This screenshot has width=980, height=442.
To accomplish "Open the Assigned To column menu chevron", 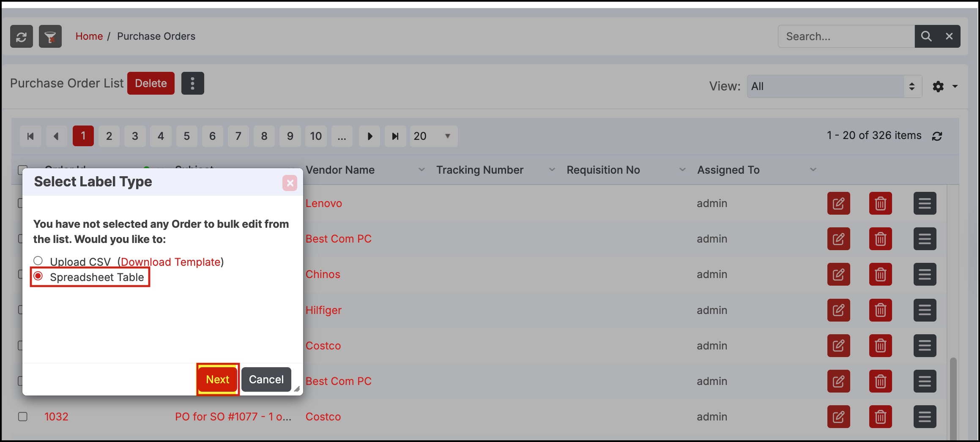I will (813, 170).
